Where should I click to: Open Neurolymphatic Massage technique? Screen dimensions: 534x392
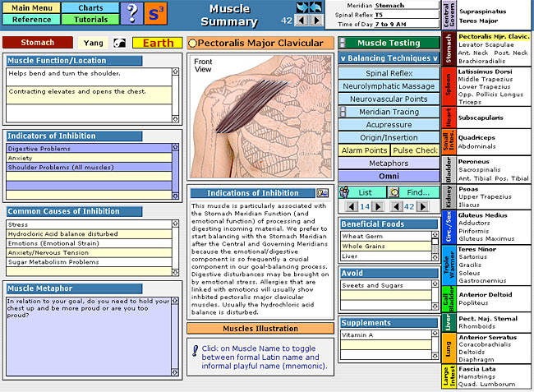coord(389,86)
